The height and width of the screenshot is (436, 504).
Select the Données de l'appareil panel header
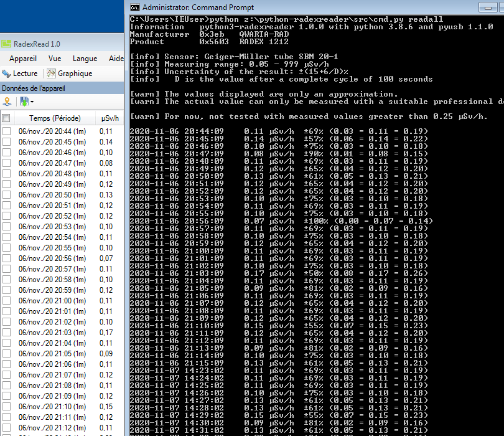pos(62,88)
